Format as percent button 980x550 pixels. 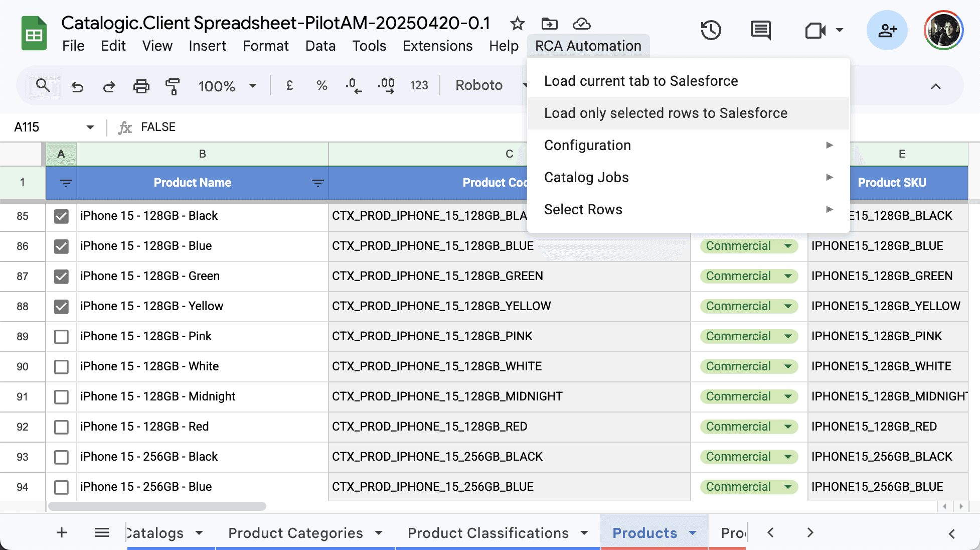tap(321, 86)
